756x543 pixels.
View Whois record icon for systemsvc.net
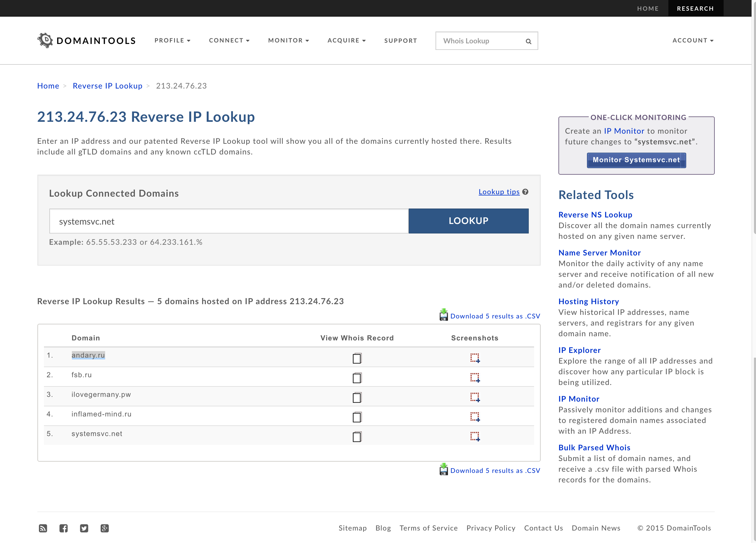357,436
